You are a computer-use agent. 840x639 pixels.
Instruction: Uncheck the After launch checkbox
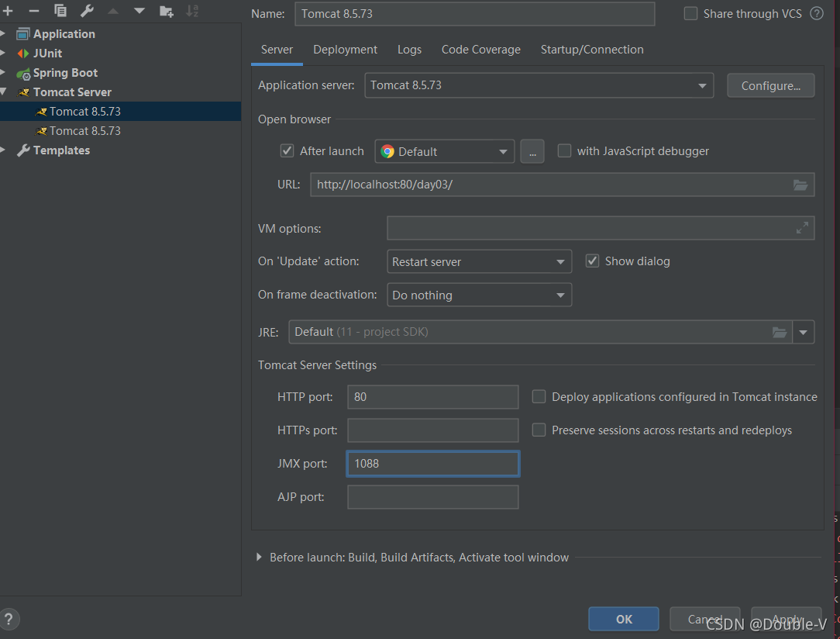pyautogui.click(x=287, y=150)
